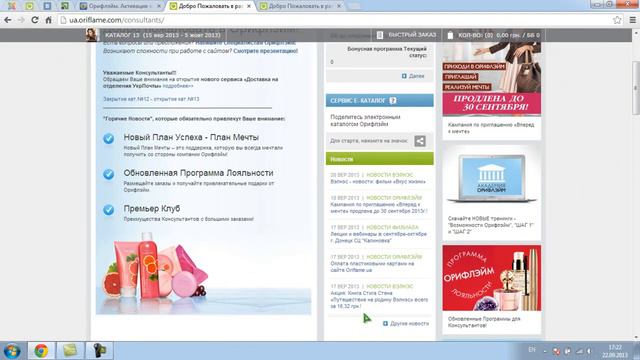Open the first pinned tab
The height and width of the screenshot is (360, 640).
coord(12,6)
